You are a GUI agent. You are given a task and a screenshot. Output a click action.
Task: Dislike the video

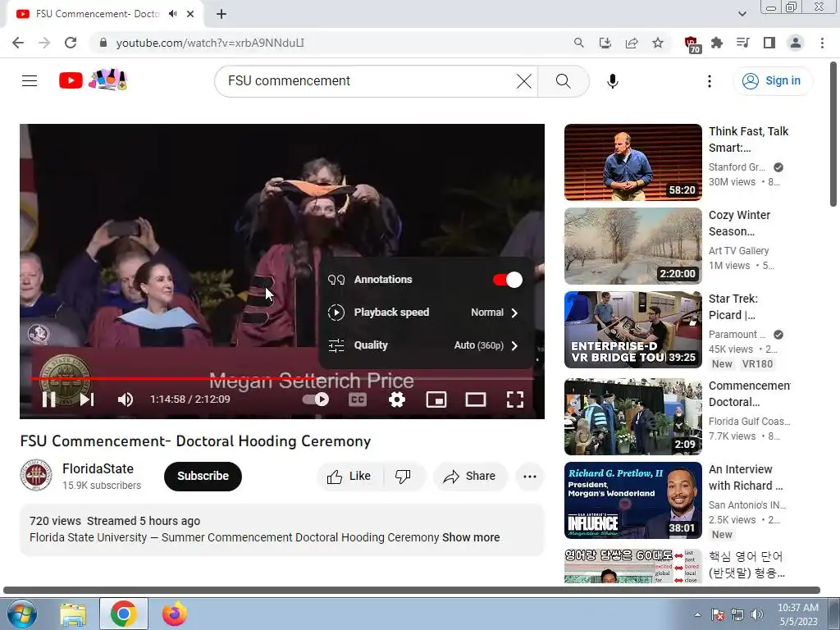tap(403, 476)
